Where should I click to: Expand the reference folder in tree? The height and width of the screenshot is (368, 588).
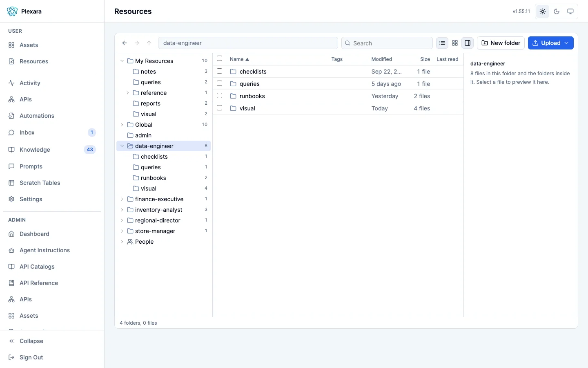point(128,93)
